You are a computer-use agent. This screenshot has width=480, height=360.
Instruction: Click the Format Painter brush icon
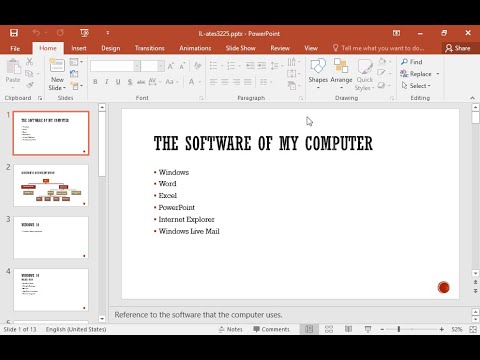[x=30, y=85]
